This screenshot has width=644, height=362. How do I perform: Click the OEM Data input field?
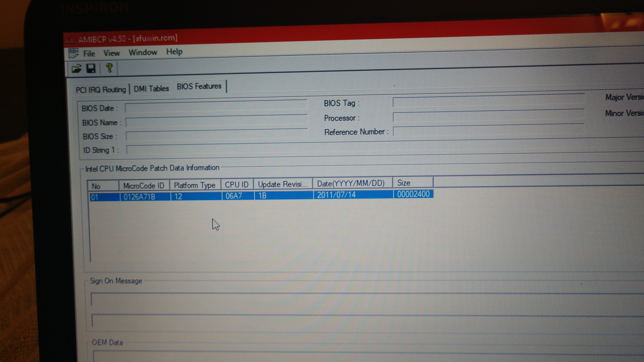click(x=368, y=356)
